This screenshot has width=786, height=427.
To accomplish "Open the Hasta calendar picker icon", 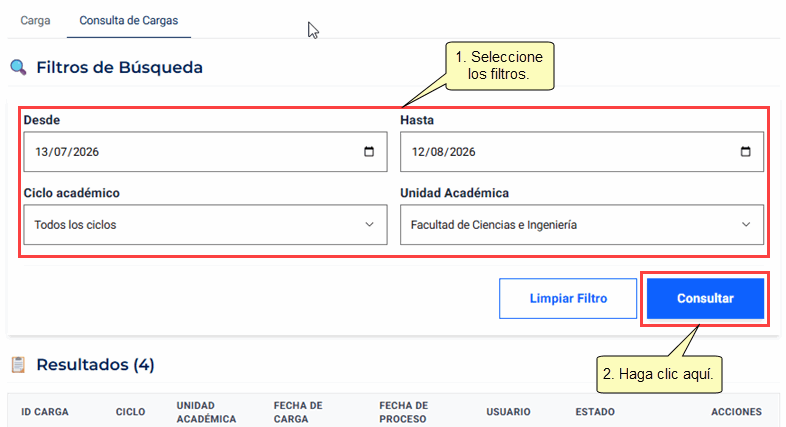I will pyautogui.click(x=745, y=151).
